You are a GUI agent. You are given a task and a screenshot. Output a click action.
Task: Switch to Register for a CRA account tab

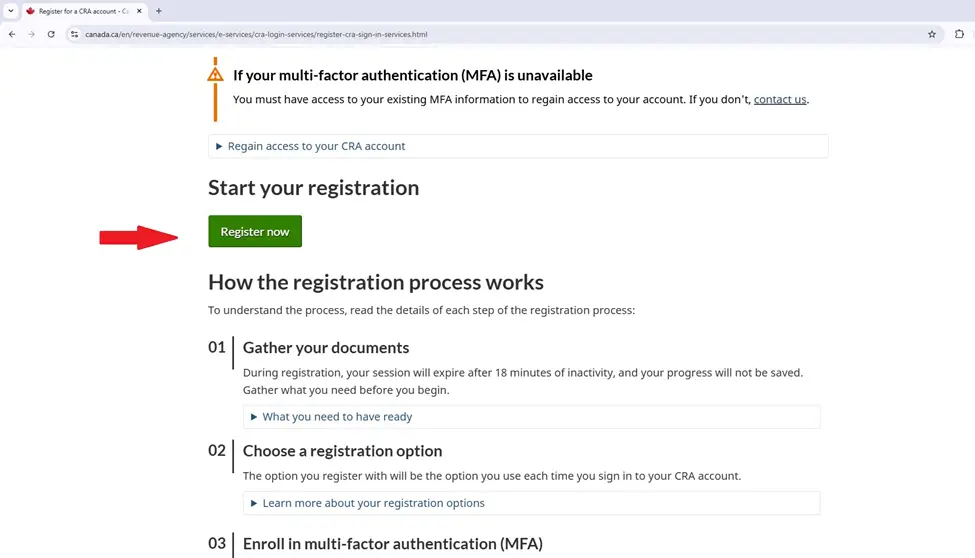point(83,11)
